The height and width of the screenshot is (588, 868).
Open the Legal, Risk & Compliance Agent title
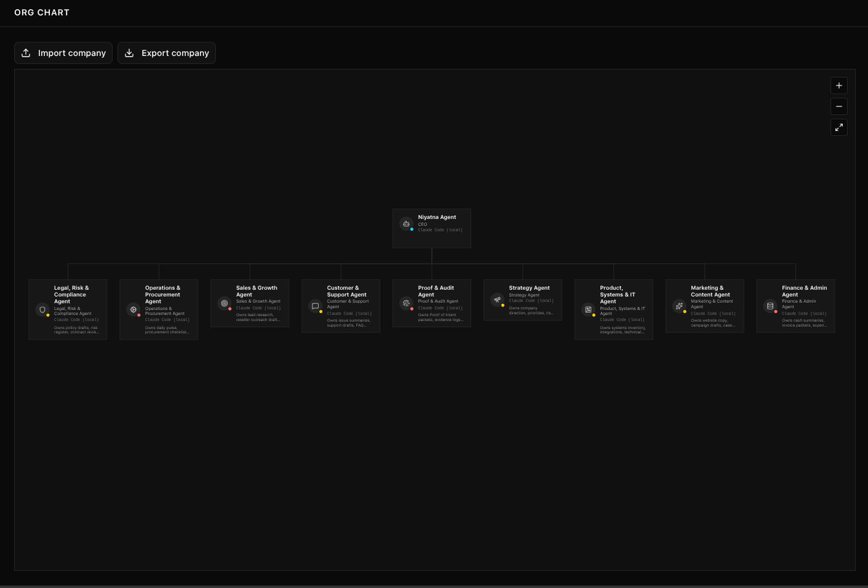click(x=71, y=295)
